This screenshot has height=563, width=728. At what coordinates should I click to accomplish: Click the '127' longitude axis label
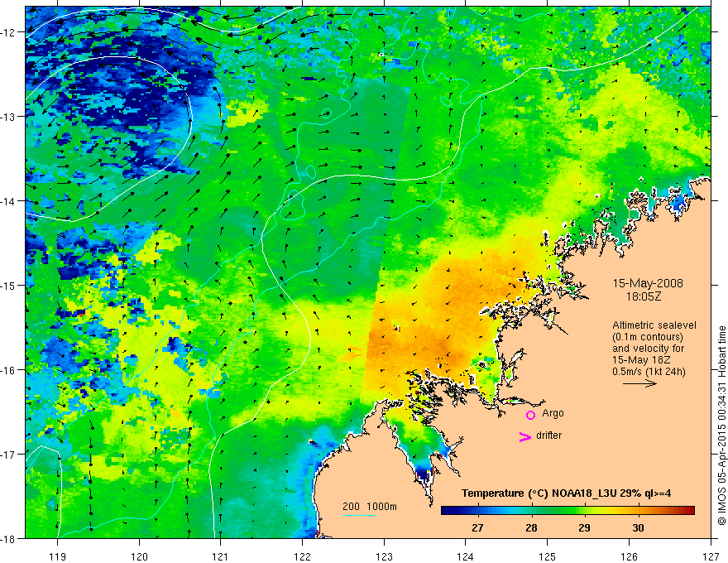(x=711, y=557)
